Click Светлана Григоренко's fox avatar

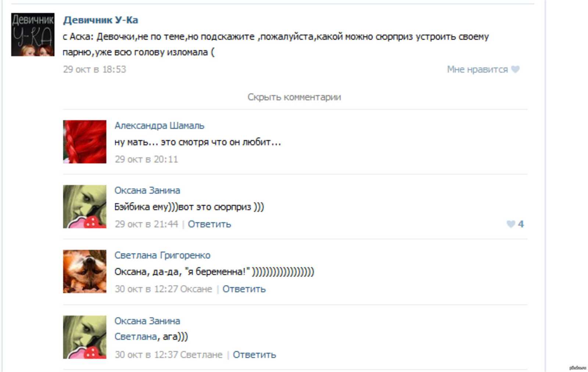85,271
